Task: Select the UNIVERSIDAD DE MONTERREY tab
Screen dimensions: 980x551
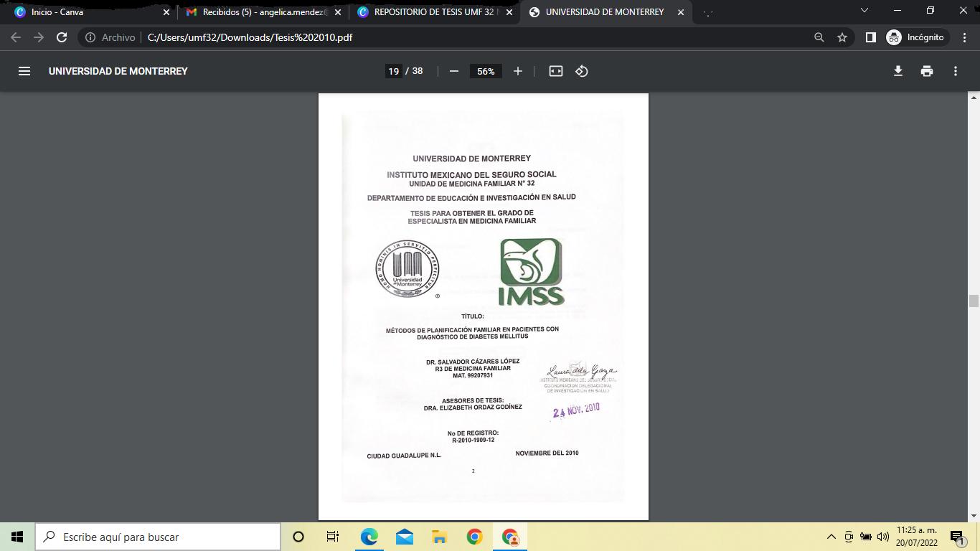Action: pos(606,12)
